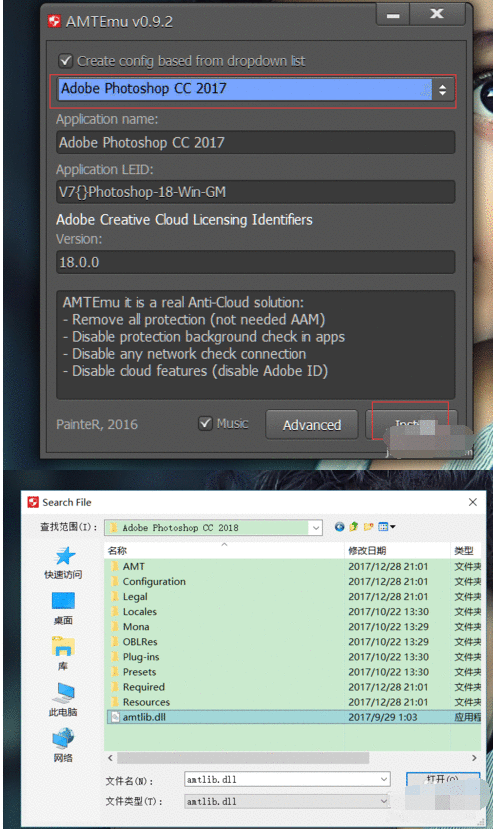Click the Version 18.0.0 field
This screenshot has height=829, width=493.
(x=255, y=262)
